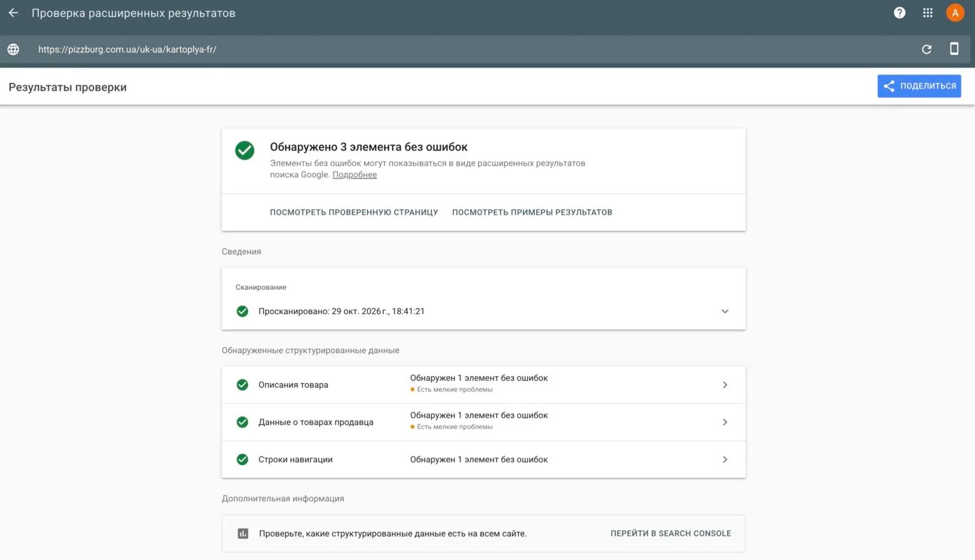
Task: Click the back arrow icon
Action: 13,13
